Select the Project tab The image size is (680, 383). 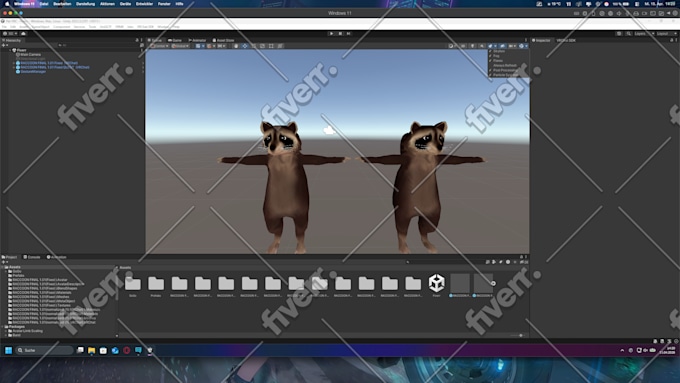coord(10,257)
